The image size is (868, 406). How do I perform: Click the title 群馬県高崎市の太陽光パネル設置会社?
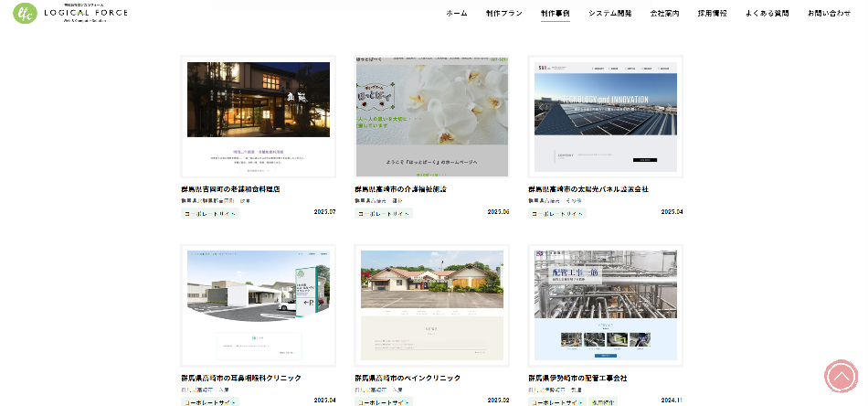point(588,189)
